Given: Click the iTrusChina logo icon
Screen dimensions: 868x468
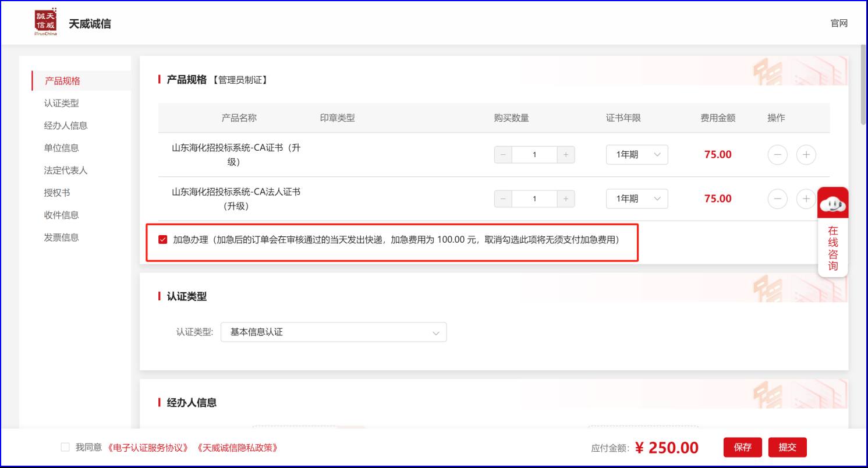Looking at the screenshot, I should click(x=45, y=22).
